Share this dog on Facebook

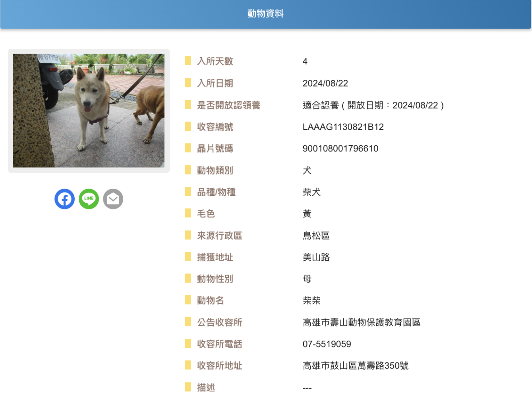64,199
